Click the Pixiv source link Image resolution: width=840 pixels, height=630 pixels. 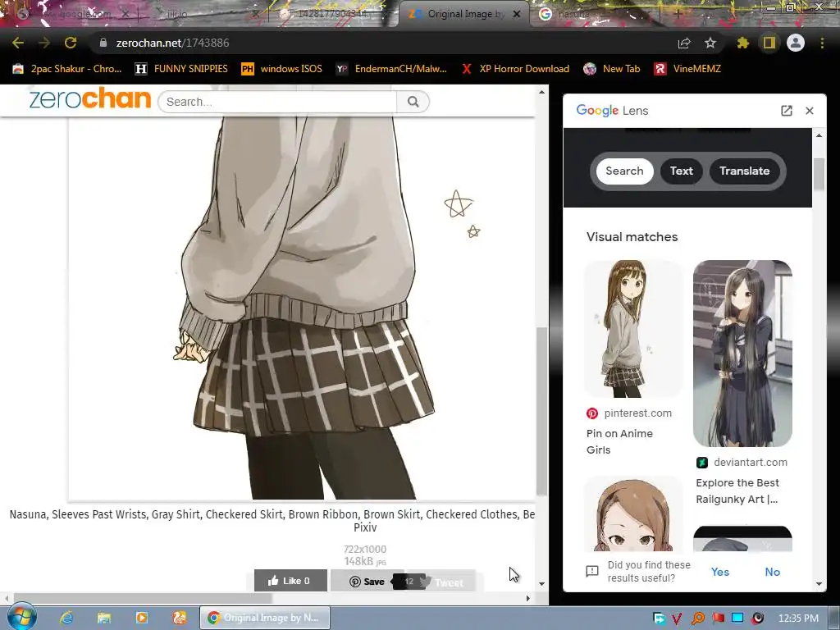click(x=365, y=527)
